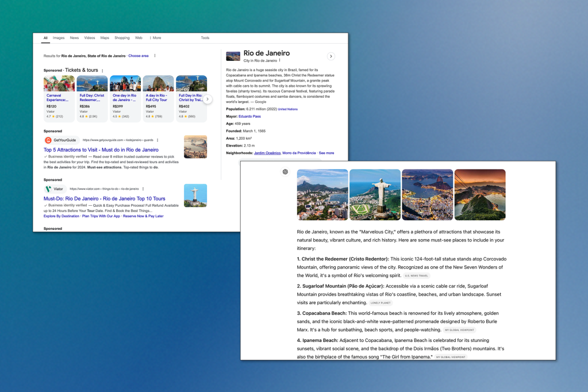Click the U.S. News Travel source chip
Screen dimensions: 588x392
[416, 276]
